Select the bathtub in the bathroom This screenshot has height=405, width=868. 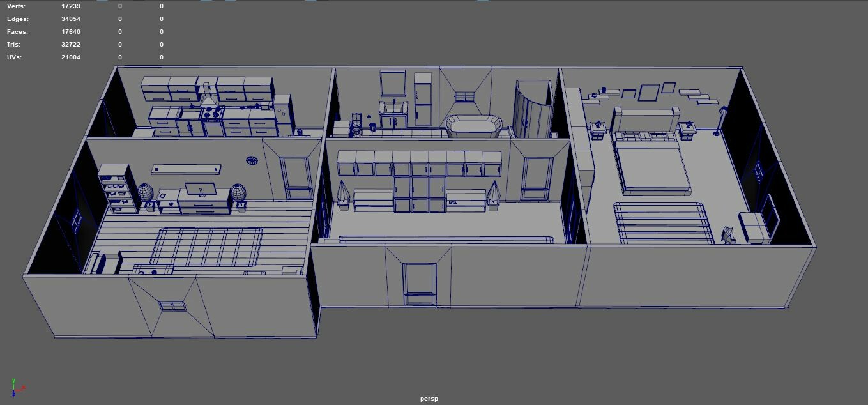(473, 123)
